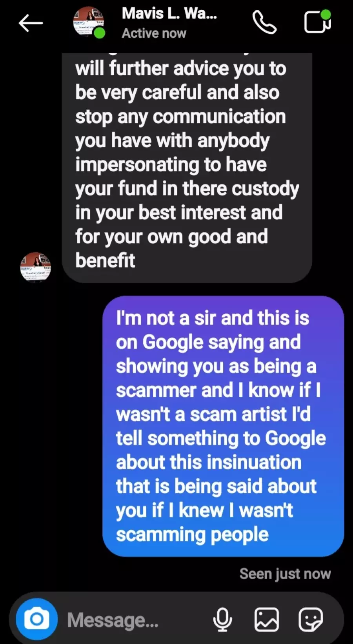353x644 pixels.
Task: Record a voice message with microphone icon
Action: (x=222, y=620)
